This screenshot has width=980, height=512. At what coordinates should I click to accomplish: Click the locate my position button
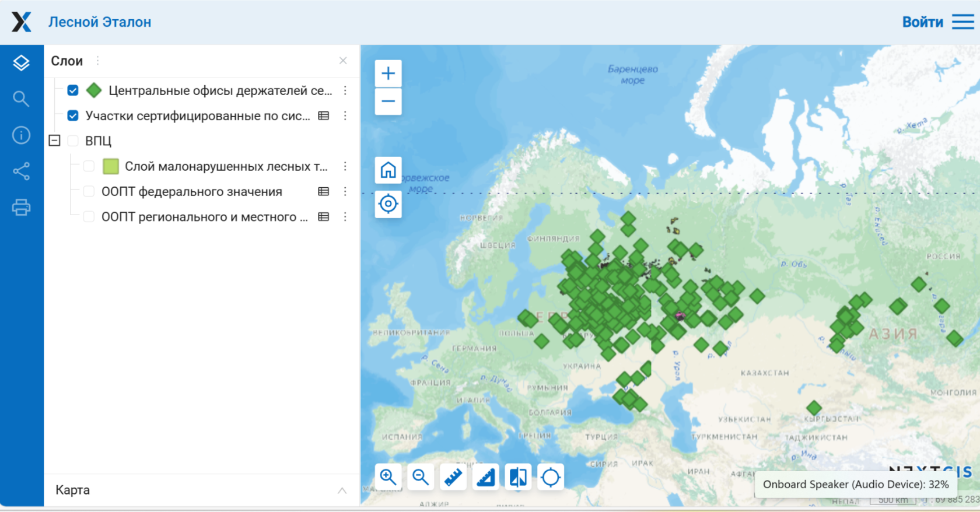click(388, 204)
